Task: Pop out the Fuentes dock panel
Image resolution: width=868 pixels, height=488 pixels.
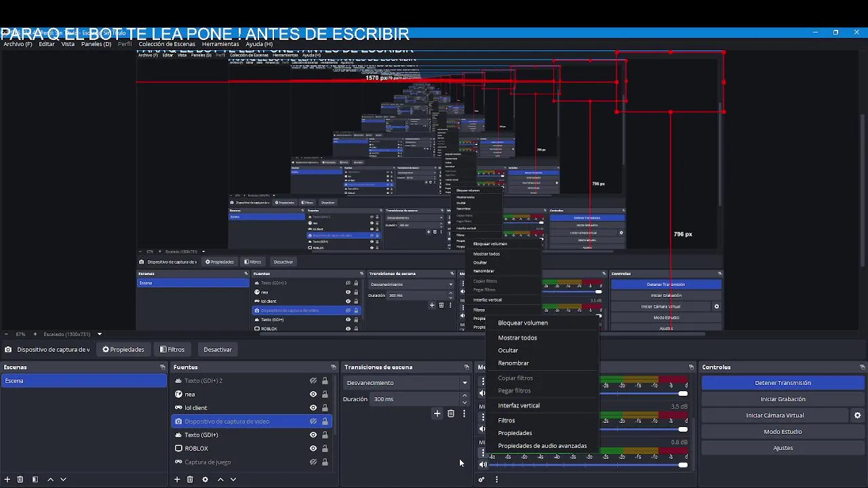Action: 332,367
